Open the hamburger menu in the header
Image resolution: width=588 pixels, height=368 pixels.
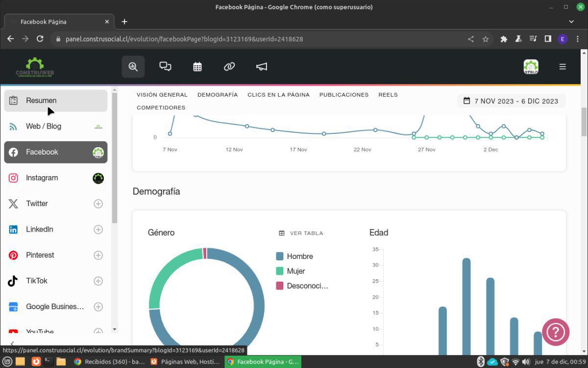(563, 67)
